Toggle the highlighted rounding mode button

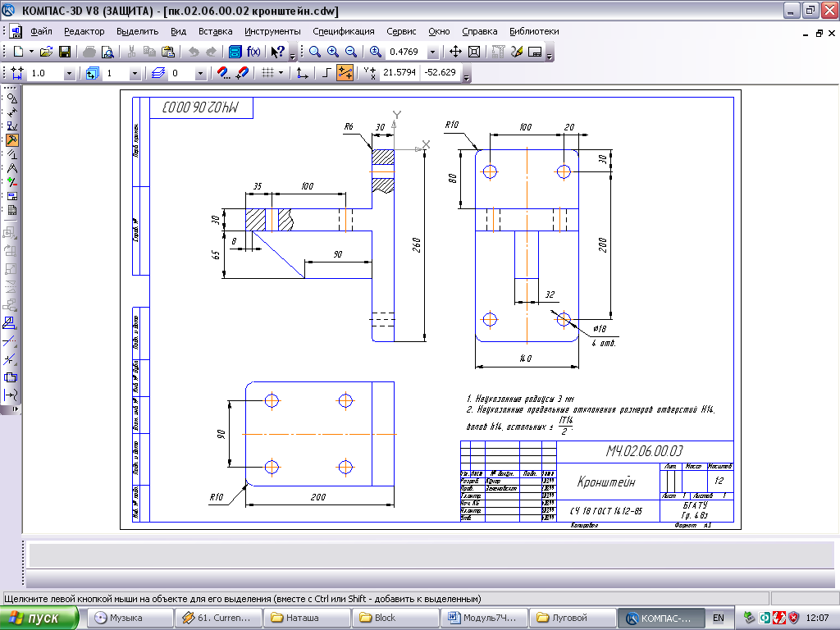[x=345, y=73]
